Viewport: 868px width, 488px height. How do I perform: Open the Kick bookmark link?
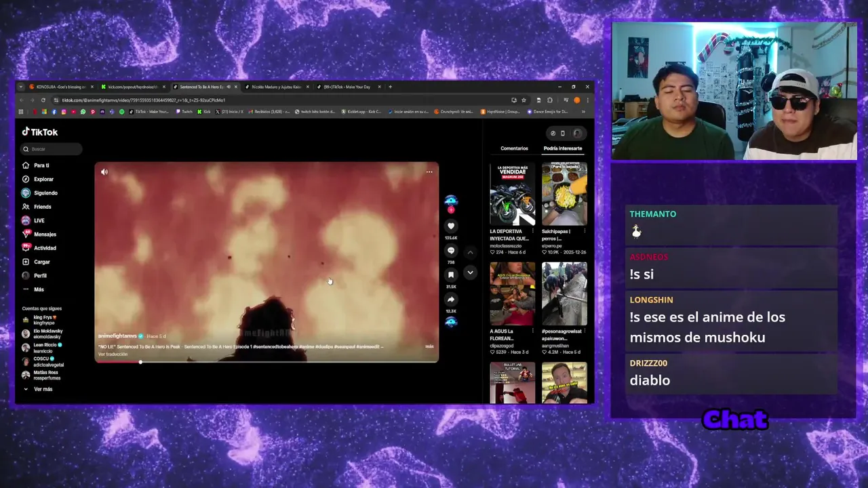click(x=204, y=112)
